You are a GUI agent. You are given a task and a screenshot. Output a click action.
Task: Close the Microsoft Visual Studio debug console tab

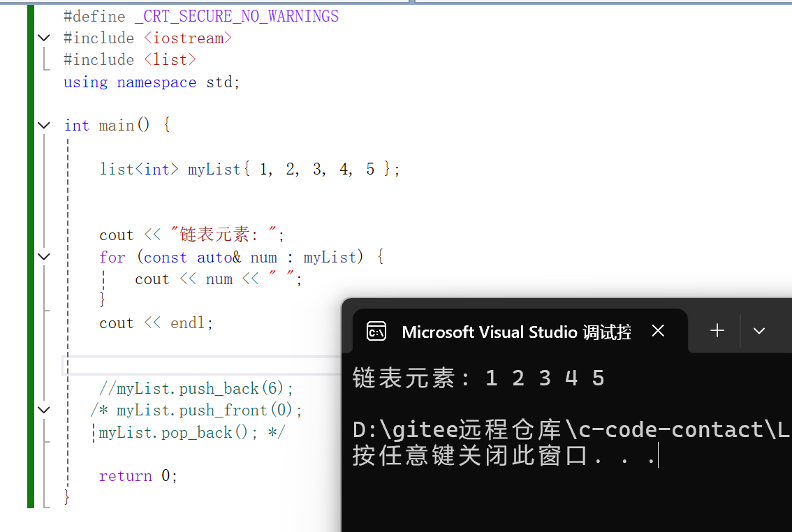tap(658, 331)
